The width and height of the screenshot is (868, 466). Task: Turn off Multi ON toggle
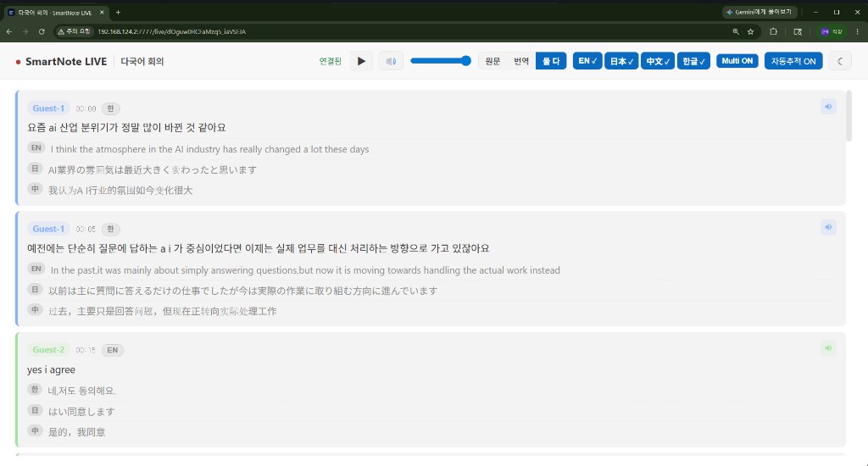point(737,61)
